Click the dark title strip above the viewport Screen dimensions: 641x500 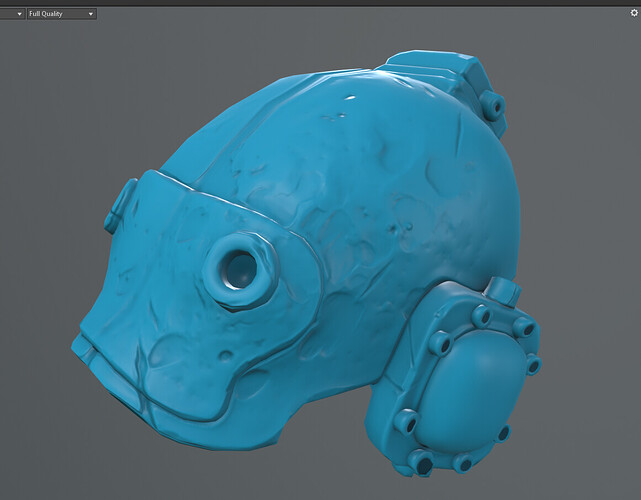click(x=320, y=3)
